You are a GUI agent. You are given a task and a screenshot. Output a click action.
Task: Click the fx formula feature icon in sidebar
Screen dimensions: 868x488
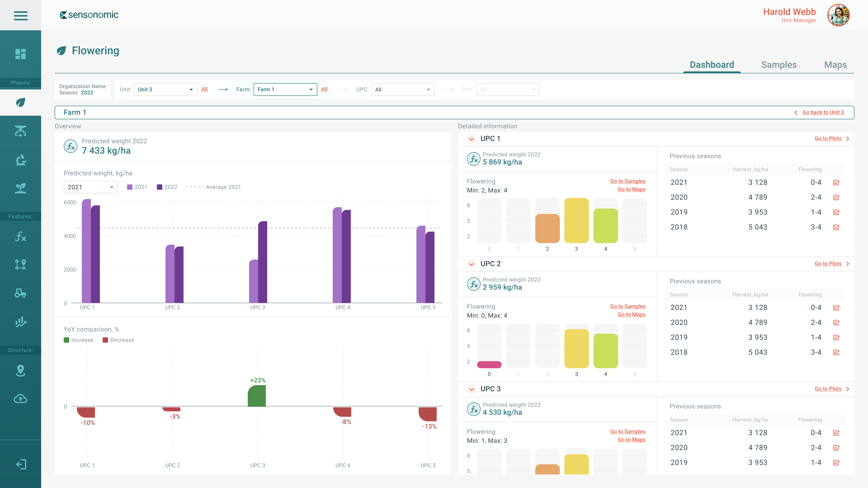point(21,237)
